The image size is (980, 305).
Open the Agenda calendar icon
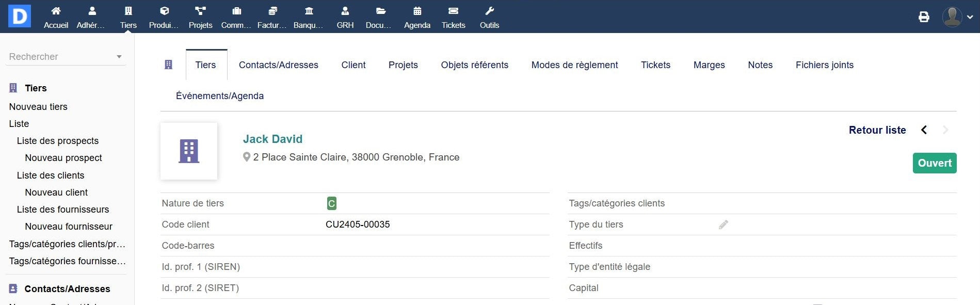pos(417,11)
